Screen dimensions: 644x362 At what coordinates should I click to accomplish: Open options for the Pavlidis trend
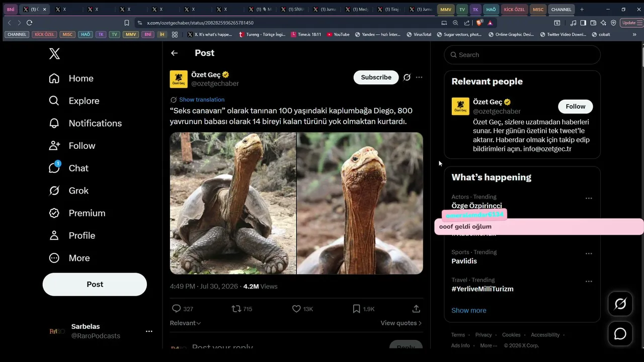589,254
